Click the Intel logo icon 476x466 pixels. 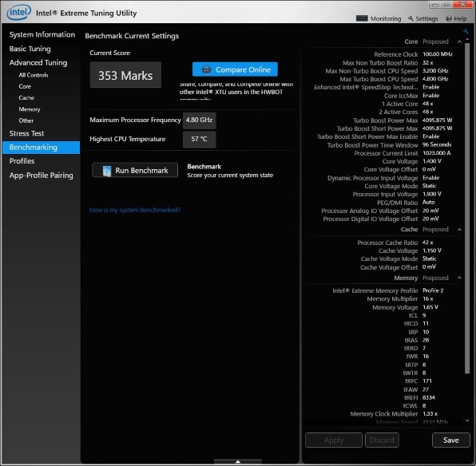pyautogui.click(x=19, y=13)
